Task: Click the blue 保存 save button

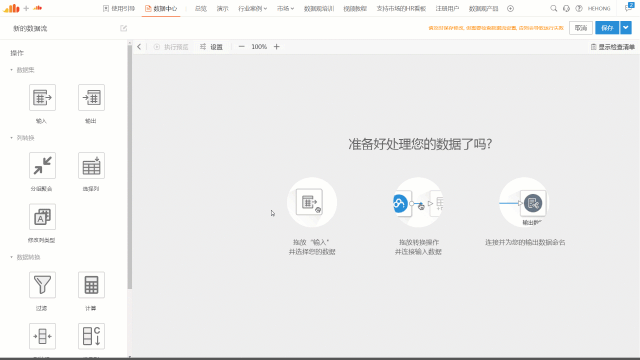Action: tap(607, 28)
